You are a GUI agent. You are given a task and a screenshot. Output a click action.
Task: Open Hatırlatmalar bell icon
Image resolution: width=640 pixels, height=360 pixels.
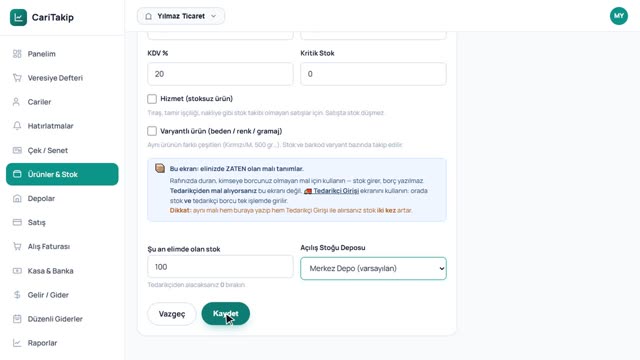pos(17,126)
